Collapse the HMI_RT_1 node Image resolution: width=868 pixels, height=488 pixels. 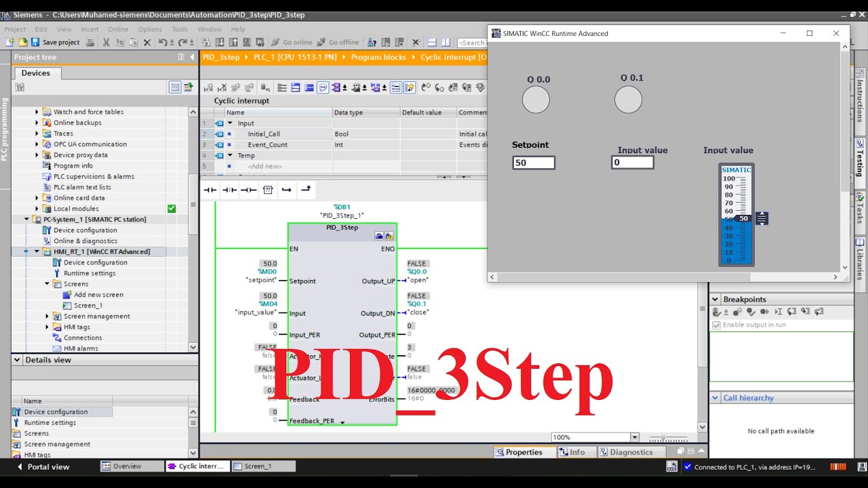[37, 251]
